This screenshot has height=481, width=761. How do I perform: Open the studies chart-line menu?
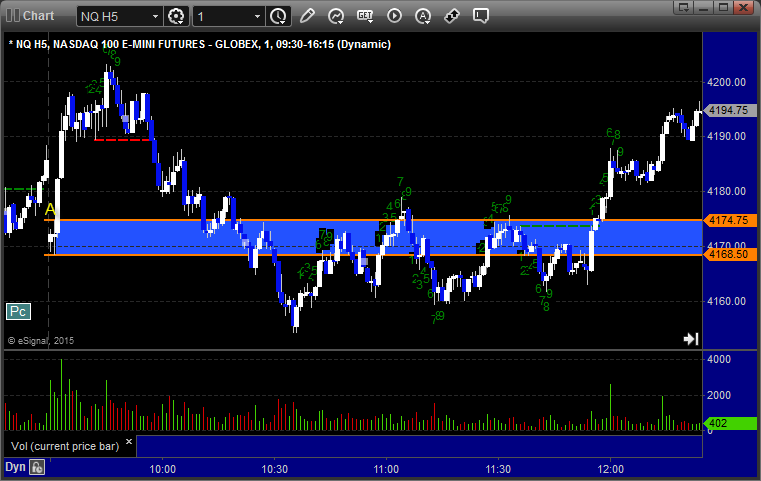point(336,16)
